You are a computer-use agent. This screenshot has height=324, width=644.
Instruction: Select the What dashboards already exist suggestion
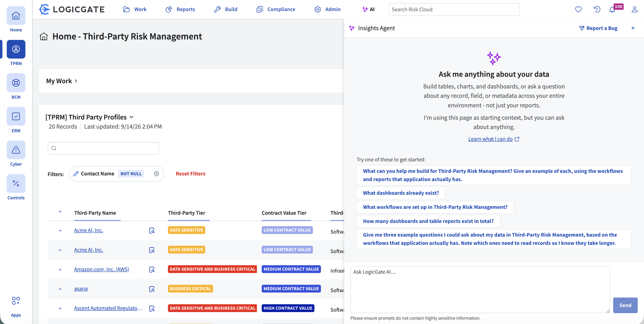[x=401, y=193]
